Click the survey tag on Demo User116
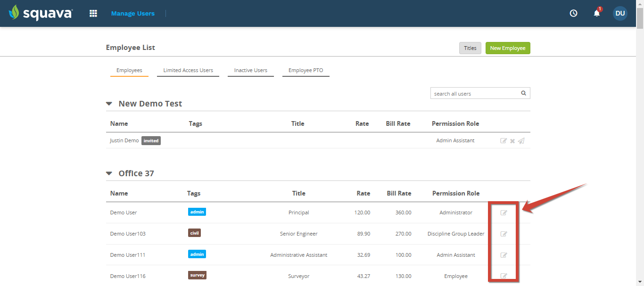Screen dimensions: 644x286 tap(197, 275)
